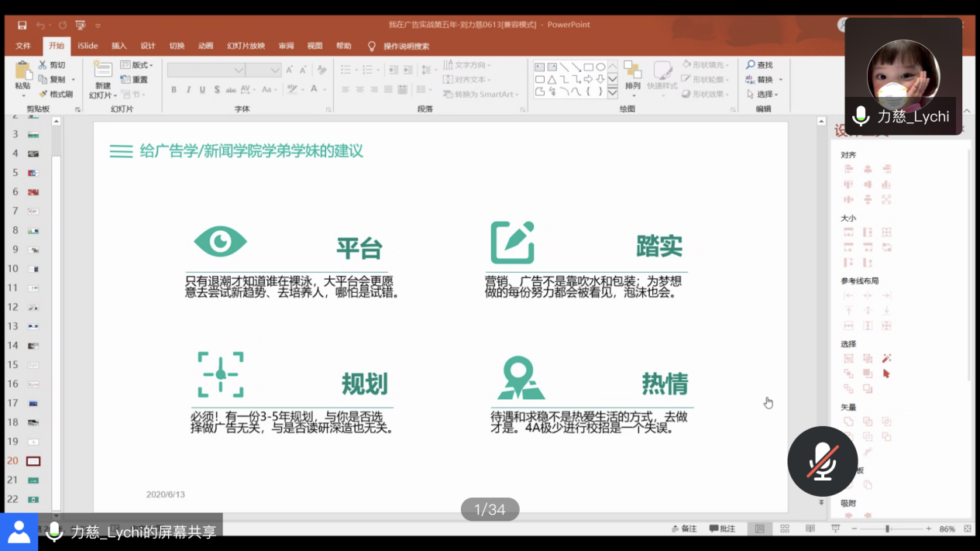Screen dimensions: 980x551
Task: Toggle the Comments (批注) pane
Action: coord(722,529)
